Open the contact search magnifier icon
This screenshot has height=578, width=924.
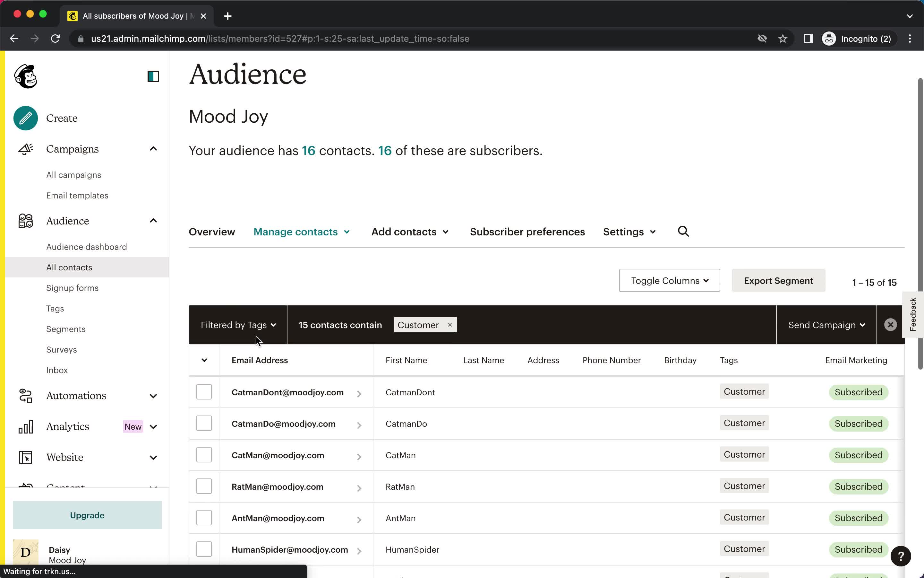click(683, 232)
